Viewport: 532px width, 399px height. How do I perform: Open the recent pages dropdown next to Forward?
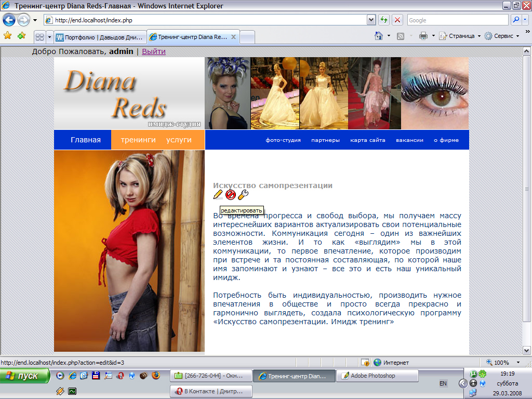pyautogui.click(x=35, y=20)
